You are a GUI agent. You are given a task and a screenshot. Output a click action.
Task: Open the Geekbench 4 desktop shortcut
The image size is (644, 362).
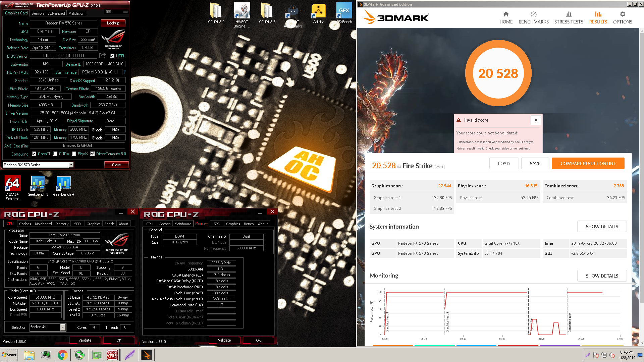click(63, 186)
